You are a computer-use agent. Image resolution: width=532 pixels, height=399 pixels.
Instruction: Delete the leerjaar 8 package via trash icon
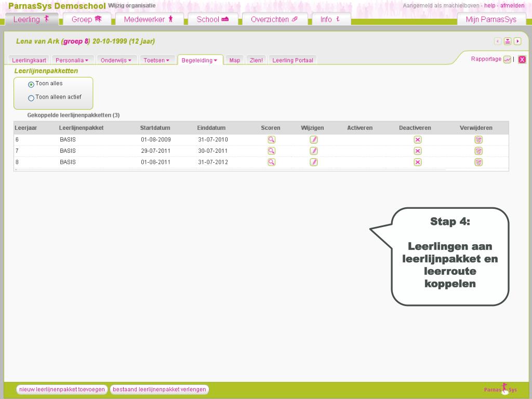[x=478, y=162]
